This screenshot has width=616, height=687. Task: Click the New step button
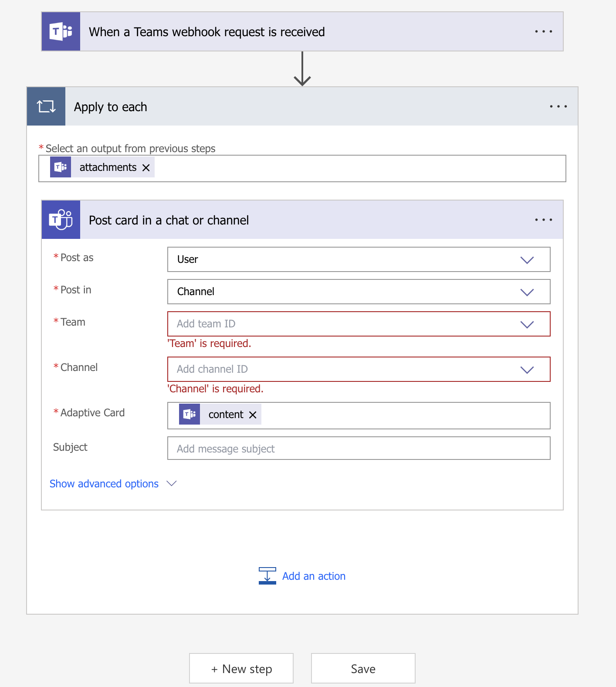click(x=241, y=669)
